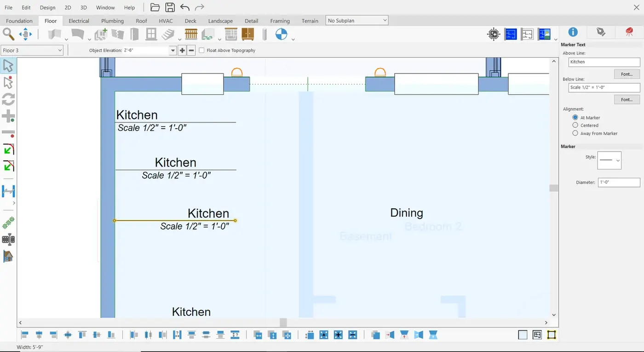Select Centered alignment option
644x352 pixels.
click(x=575, y=125)
